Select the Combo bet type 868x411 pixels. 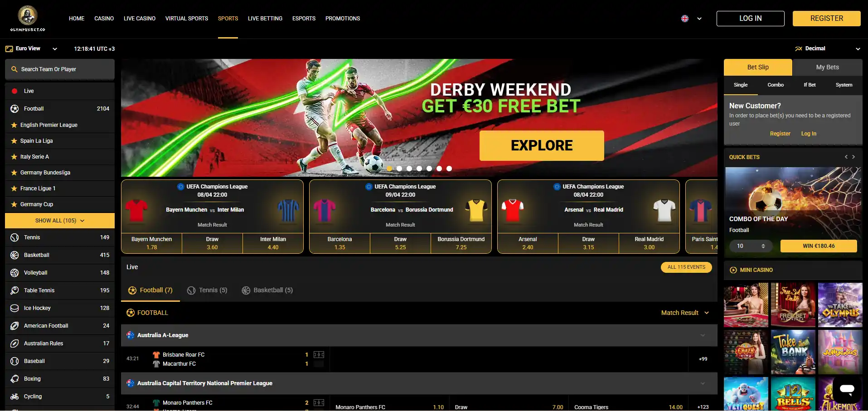(775, 85)
